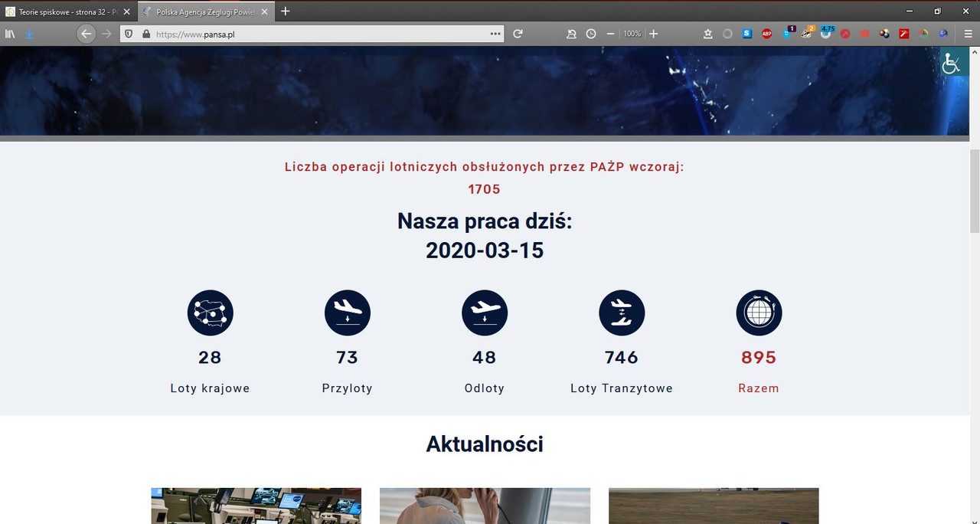Click the Loty Tranzytowe planes icon
The image size is (980, 524).
(x=622, y=313)
